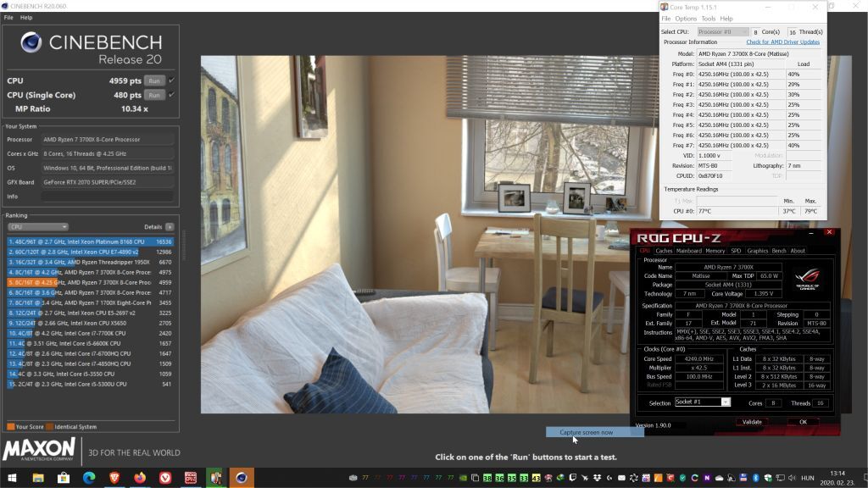This screenshot has width=868, height=488.
Task: Open Mail tray icon
Action: (x=621, y=478)
